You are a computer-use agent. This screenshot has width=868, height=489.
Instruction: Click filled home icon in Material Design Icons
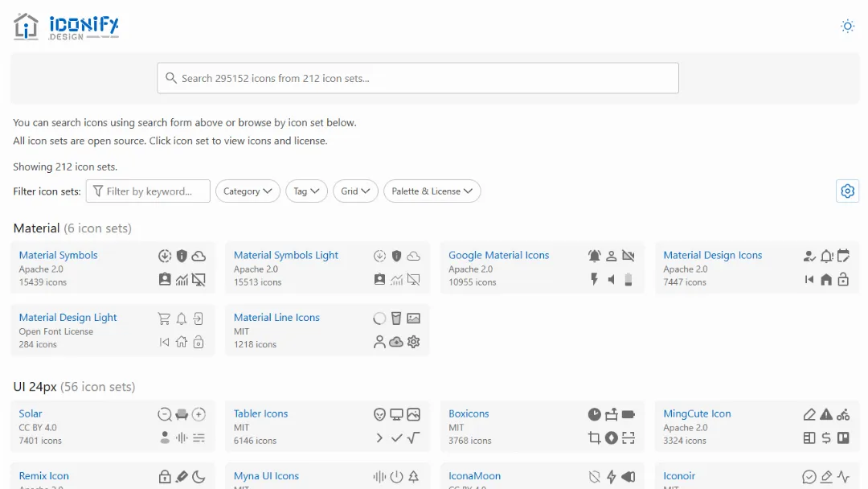[826, 280]
